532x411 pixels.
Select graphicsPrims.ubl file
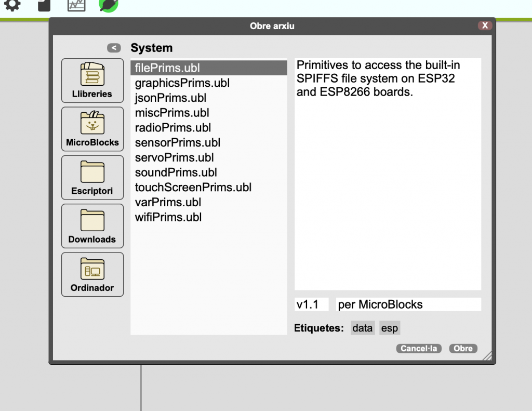[182, 83]
